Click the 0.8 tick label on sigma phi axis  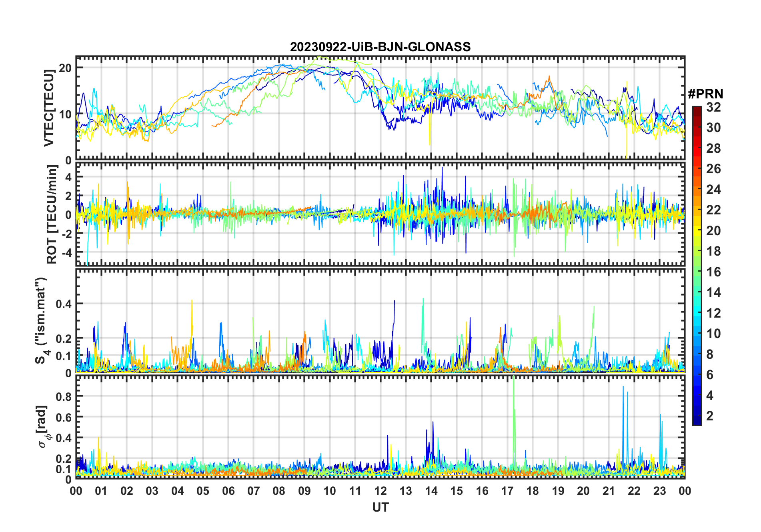click(x=64, y=396)
